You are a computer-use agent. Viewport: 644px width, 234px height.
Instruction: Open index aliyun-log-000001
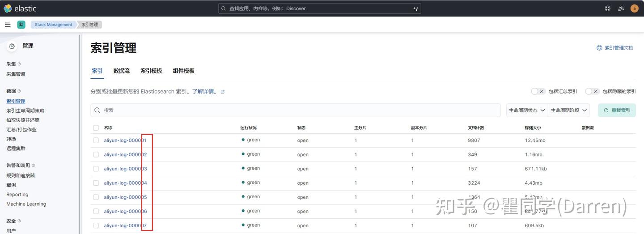125,140
